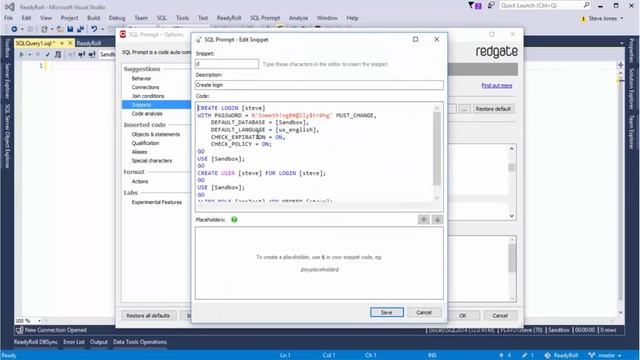Open the master branch dropdown in status bar

[605, 355]
